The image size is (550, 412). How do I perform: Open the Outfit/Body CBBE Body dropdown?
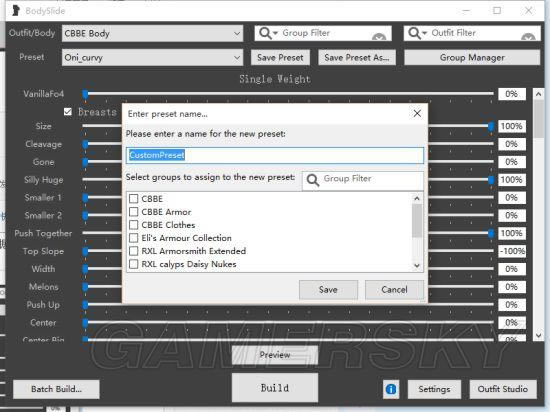coord(152,33)
